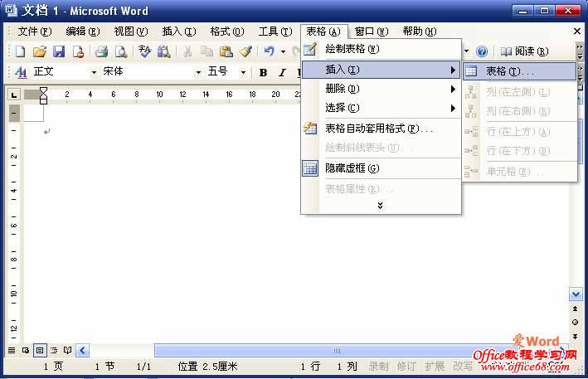The image size is (588, 379).
Task: Click 表格(A) menu title
Action: (x=323, y=32)
